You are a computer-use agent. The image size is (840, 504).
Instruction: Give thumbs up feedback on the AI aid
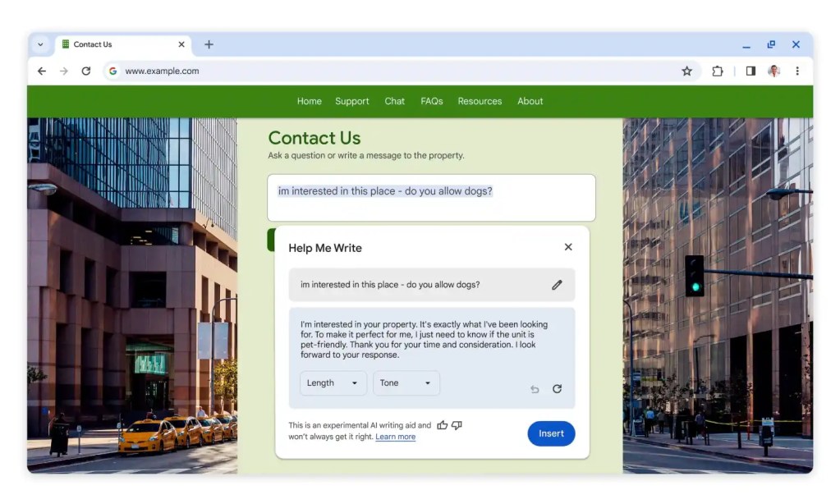(442, 425)
